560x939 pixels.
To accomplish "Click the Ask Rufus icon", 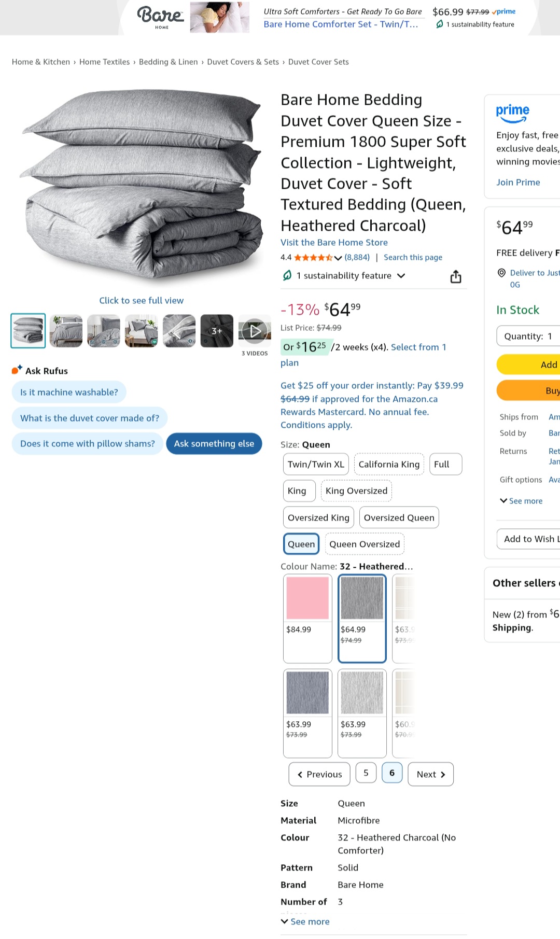I will tap(17, 370).
